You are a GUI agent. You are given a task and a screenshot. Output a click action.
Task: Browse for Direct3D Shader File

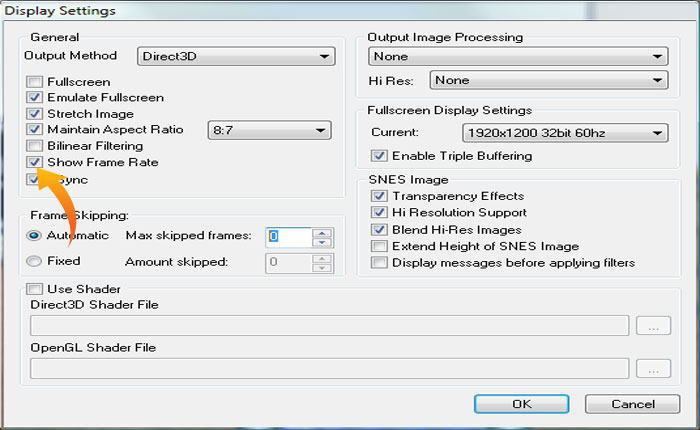click(x=652, y=326)
